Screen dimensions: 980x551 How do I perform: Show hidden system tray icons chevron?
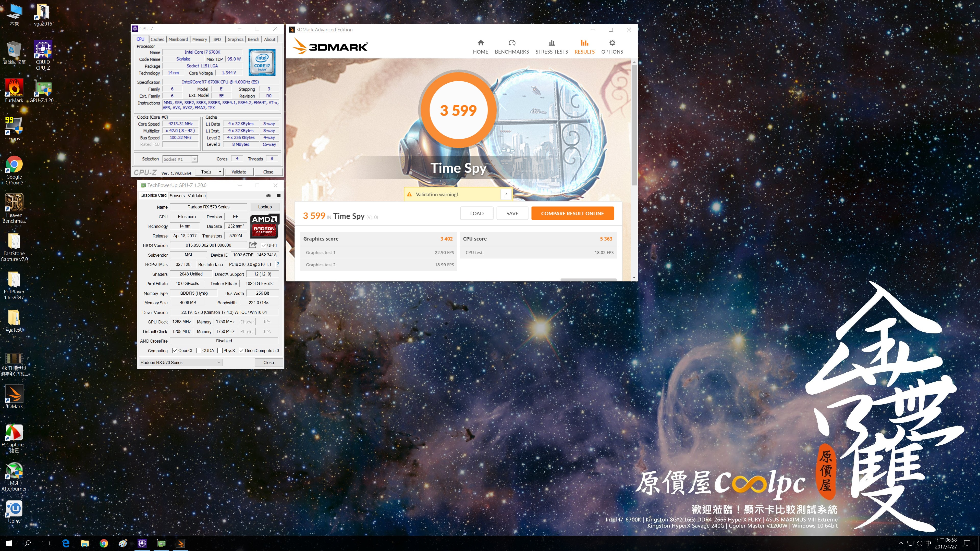click(901, 543)
